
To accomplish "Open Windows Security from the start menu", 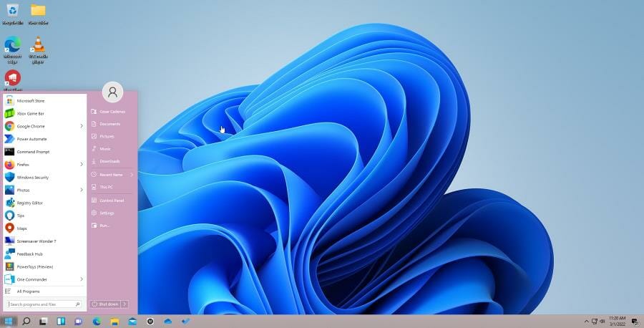I will [x=44, y=177].
